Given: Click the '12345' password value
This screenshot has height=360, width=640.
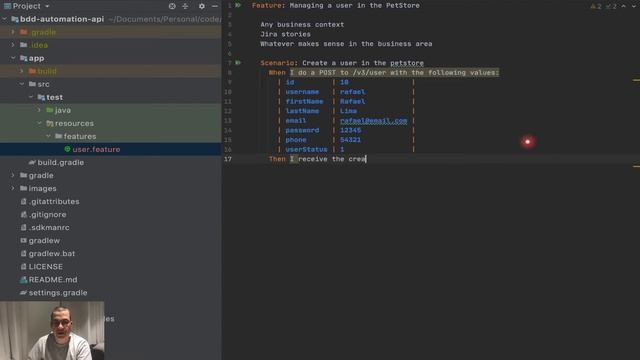Looking at the screenshot, I should [x=351, y=130].
